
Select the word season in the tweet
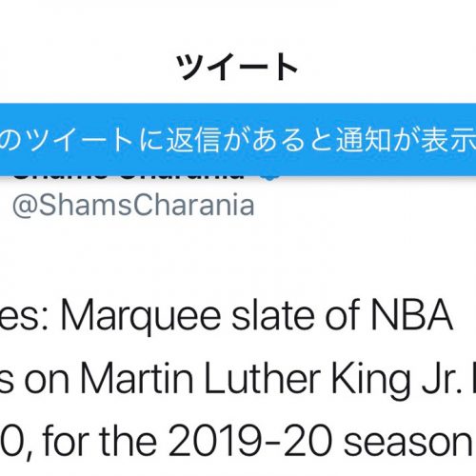coord(408,445)
